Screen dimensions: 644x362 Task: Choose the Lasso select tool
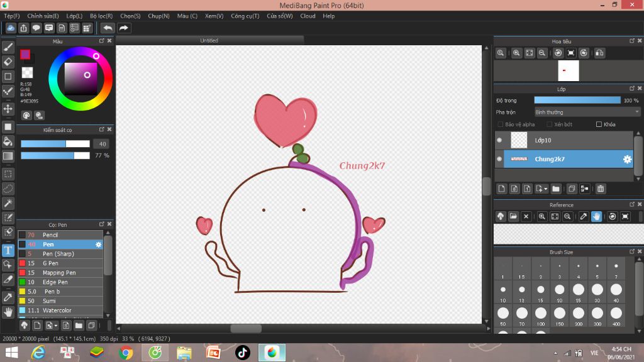pyautogui.click(x=8, y=189)
